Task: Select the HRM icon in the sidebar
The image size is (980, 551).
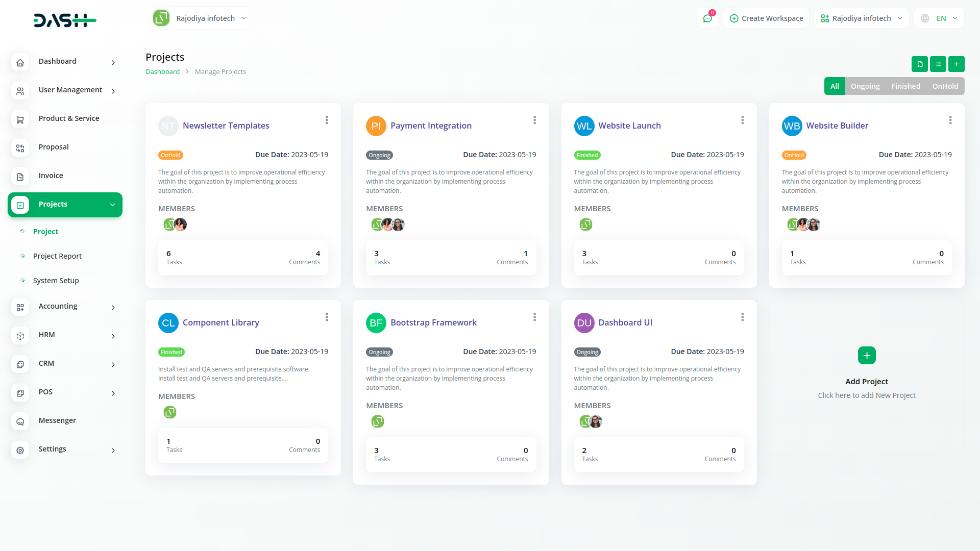Action: [20, 336]
